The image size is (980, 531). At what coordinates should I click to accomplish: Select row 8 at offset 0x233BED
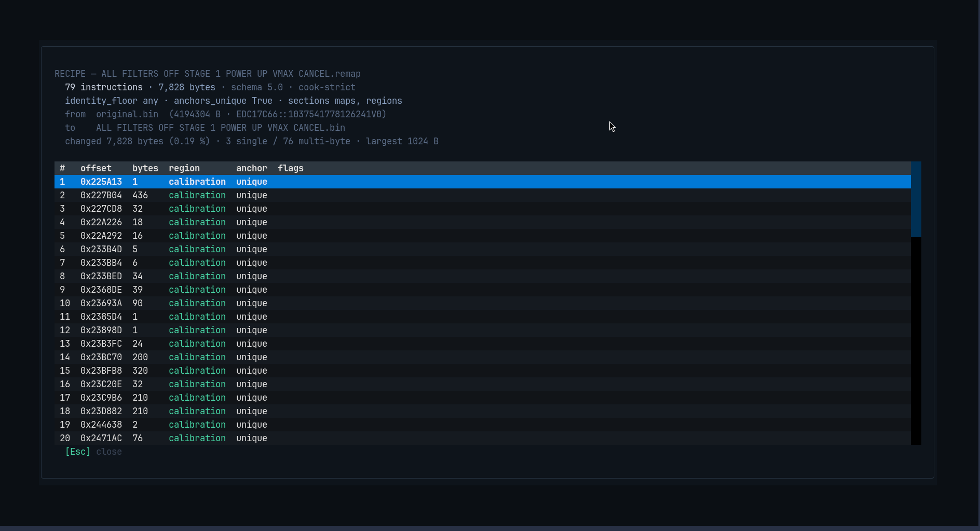tap(482, 276)
